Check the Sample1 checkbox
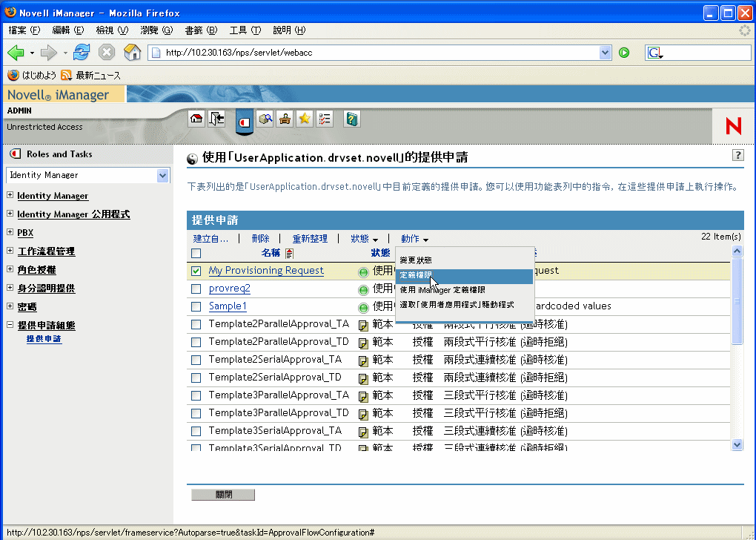 tap(196, 306)
